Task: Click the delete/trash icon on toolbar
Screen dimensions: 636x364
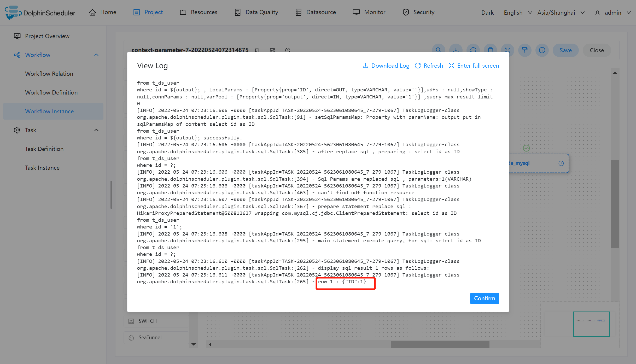Action: point(490,50)
